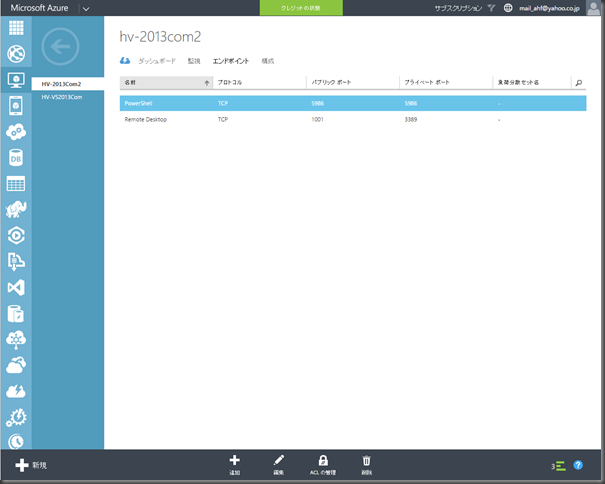Open the Service Bus icon in sidebar
The image size is (605, 484).
(16, 261)
